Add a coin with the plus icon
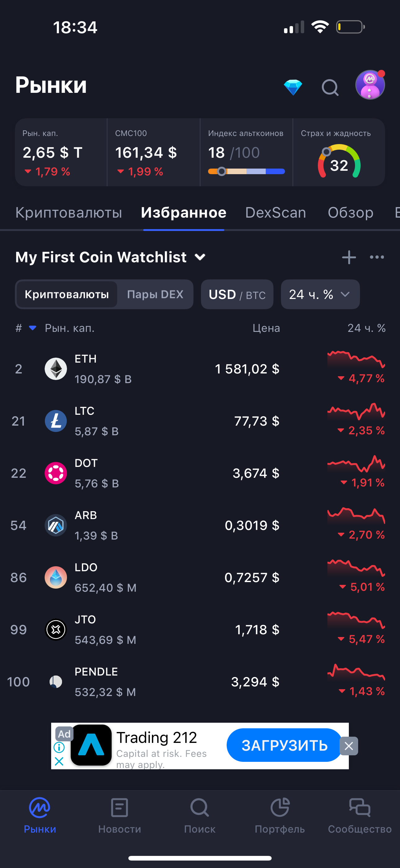Viewport: 400px width, 868px height. (349, 257)
